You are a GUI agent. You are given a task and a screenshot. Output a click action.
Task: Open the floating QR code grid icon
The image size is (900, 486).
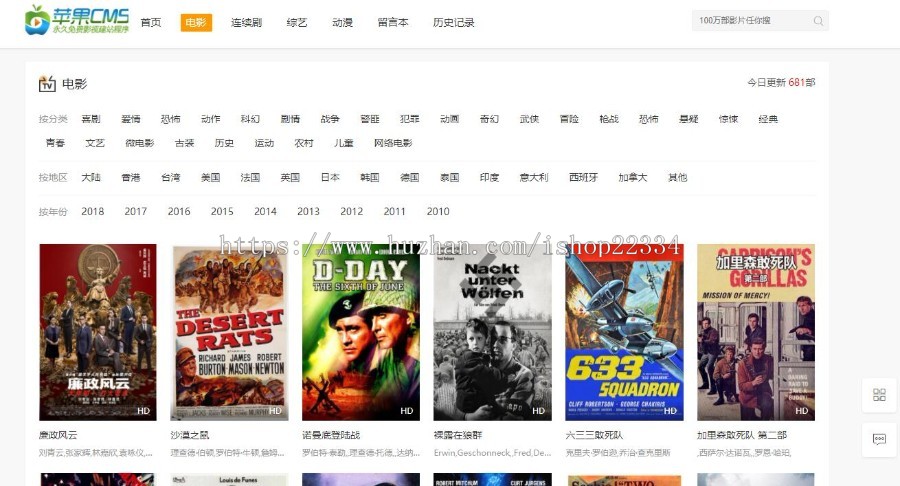(x=879, y=395)
